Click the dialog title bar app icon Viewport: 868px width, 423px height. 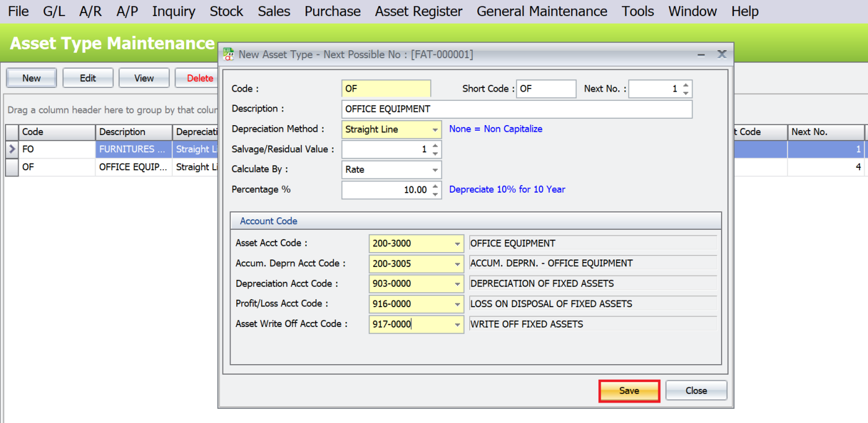click(x=229, y=55)
